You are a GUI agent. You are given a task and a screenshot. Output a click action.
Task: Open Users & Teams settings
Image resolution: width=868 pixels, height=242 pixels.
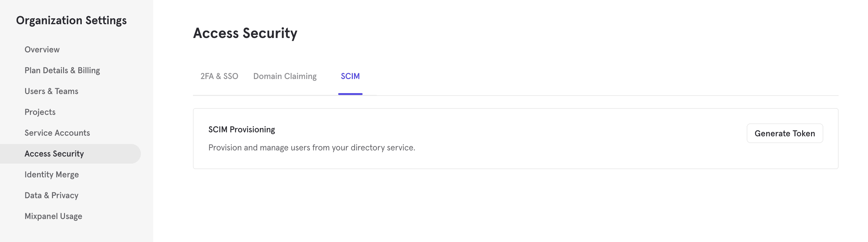pos(51,91)
